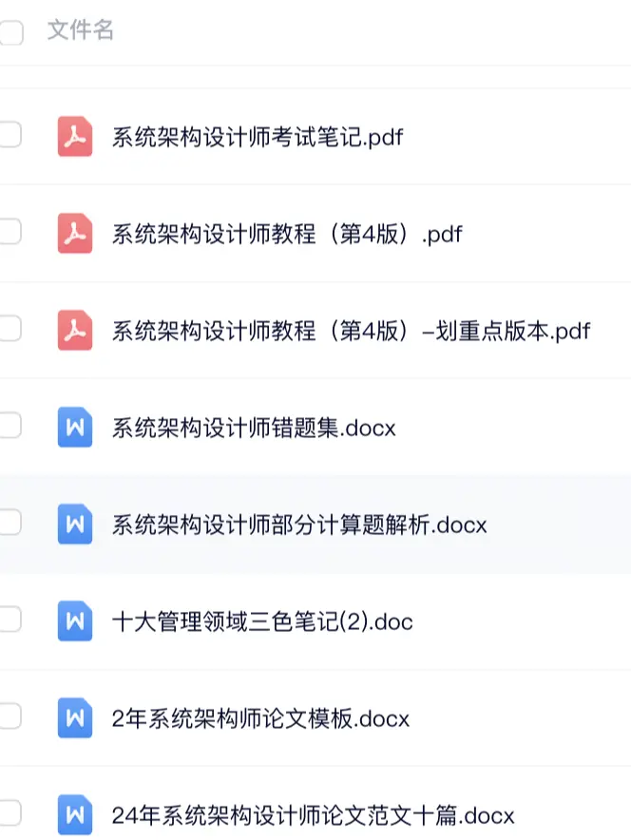Image resolution: width=631 pixels, height=840 pixels.
Task: Open 24年系统架构设计师论文范文十篇.docx file name
Action: point(313,815)
